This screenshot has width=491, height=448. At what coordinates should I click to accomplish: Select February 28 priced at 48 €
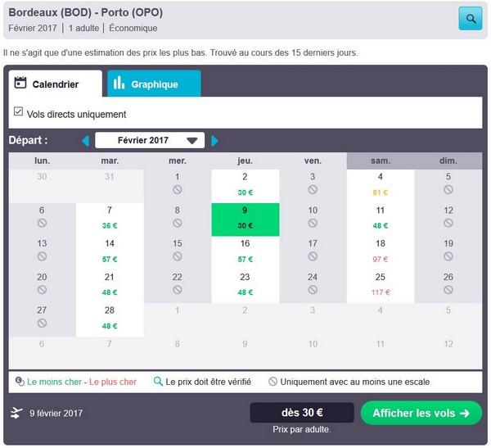coord(110,319)
